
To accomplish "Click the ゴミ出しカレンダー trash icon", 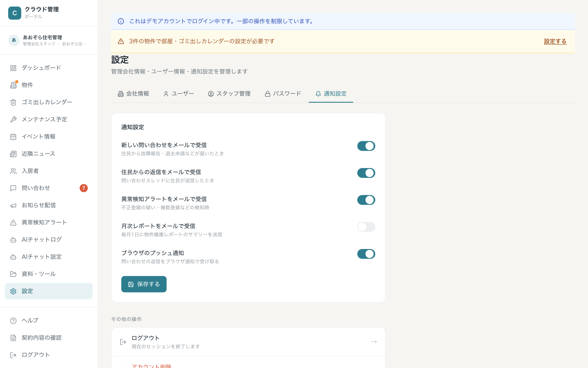I will pyautogui.click(x=13, y=102).
